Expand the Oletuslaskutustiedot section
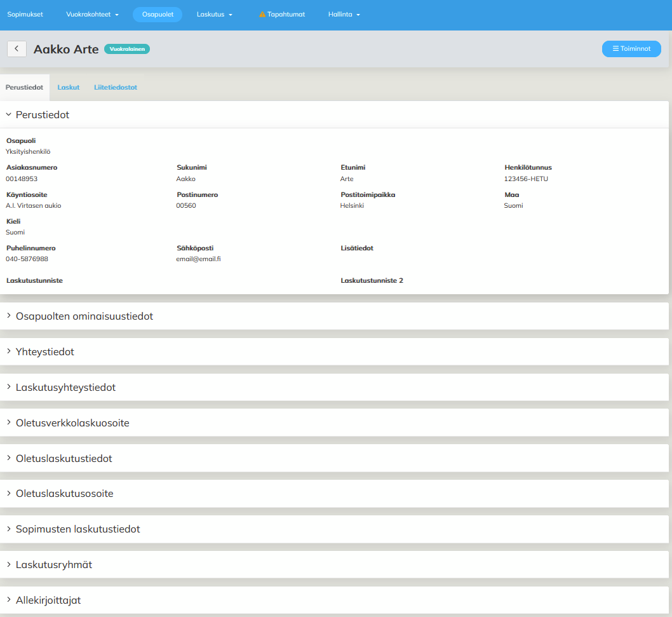672x617 pixels. click(x=64, y=459)
